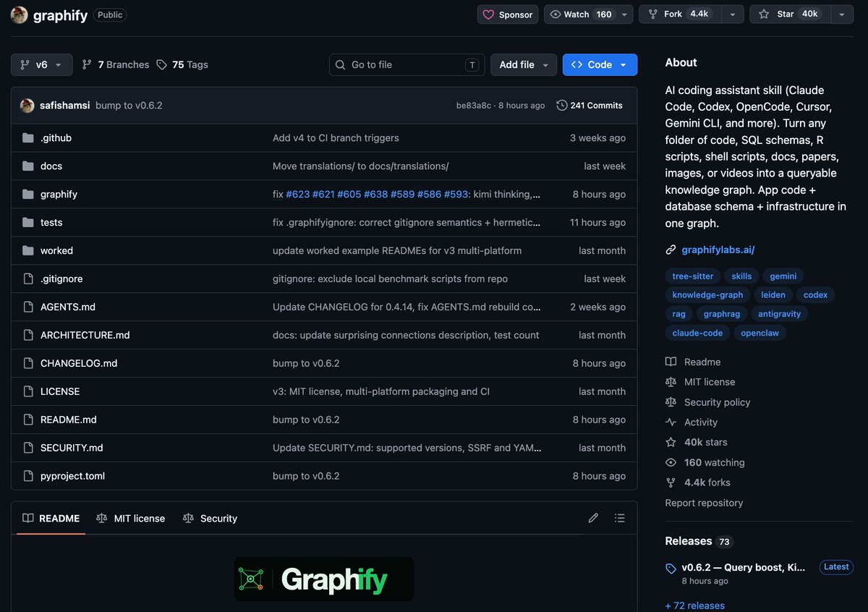Select the leiden topic tag
Screen dimensions: 868x612
pyautogui.click(x=773, y=294)
